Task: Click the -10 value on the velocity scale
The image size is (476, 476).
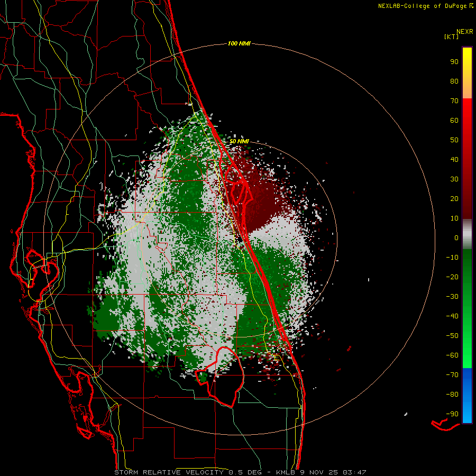Action: click(452, 258)
